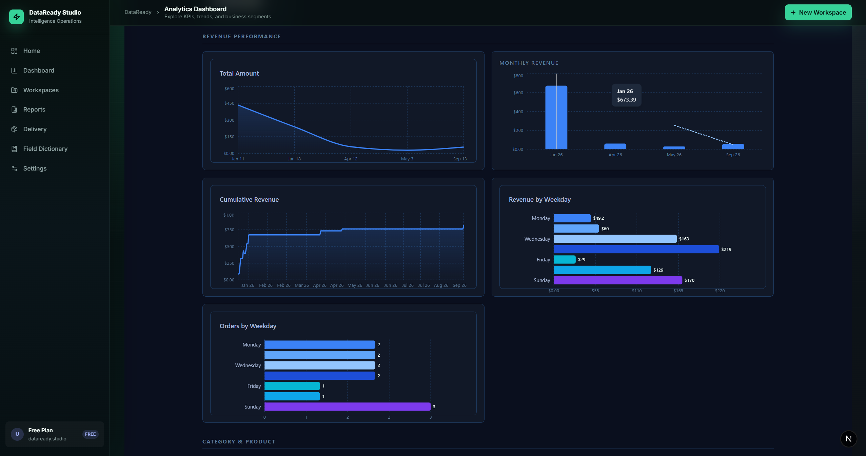Click the Sunday $170 revenue bar

pyautogui.click(x=618, y=280)
